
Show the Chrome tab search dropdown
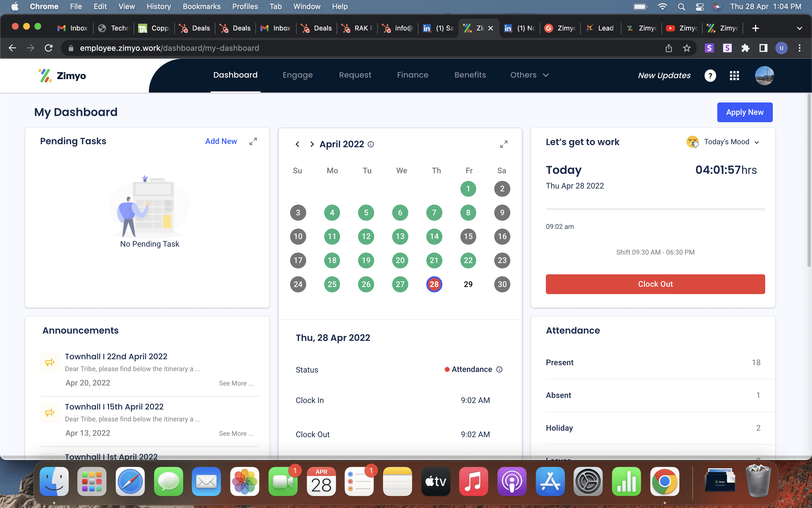pos(799,28)
